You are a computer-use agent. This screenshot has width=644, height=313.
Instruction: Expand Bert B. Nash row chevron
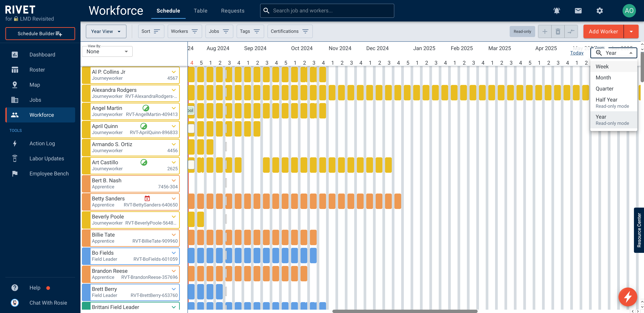point(174,180)
